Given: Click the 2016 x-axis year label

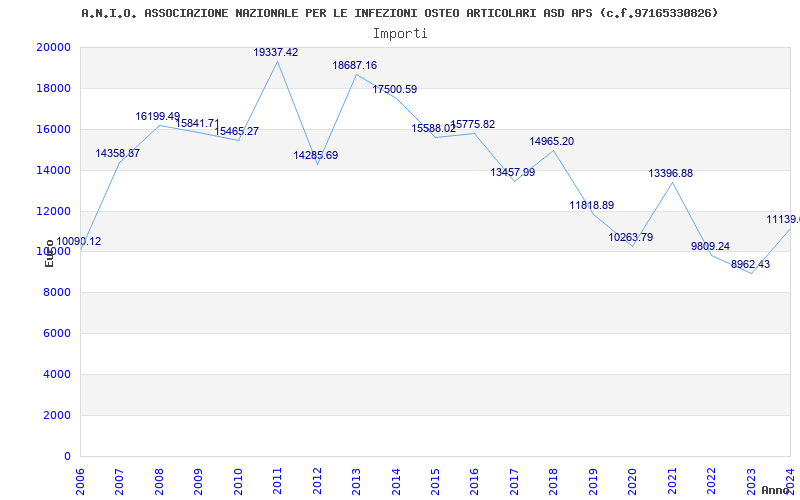Looking at the screenshot, I should (x=474, y=481).
